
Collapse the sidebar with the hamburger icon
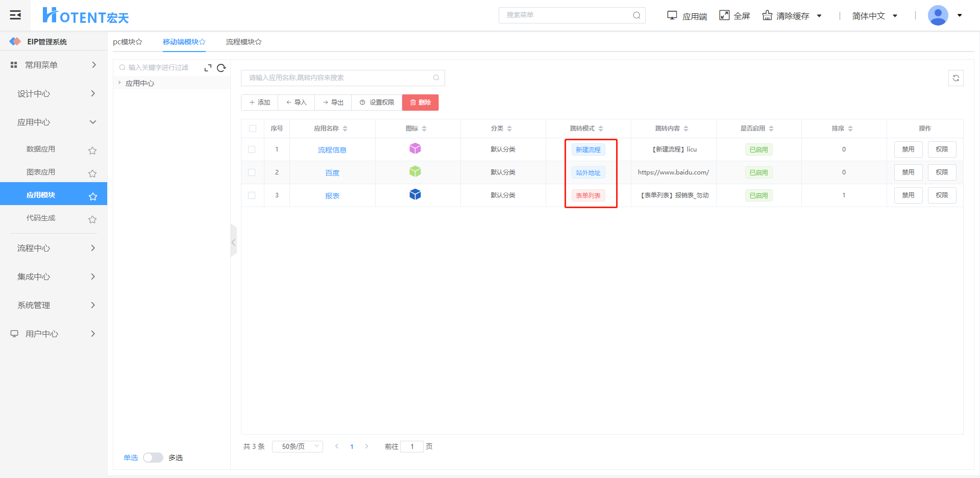tap(15, 15)
